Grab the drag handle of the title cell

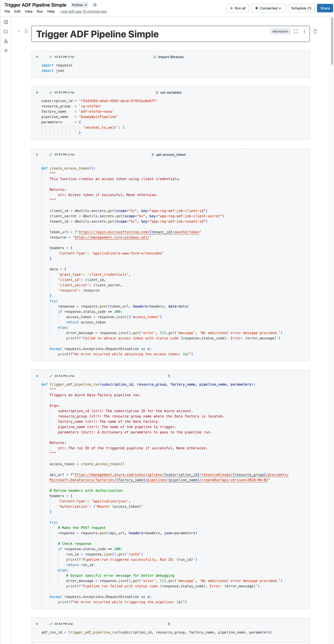(x=26, y=31)
